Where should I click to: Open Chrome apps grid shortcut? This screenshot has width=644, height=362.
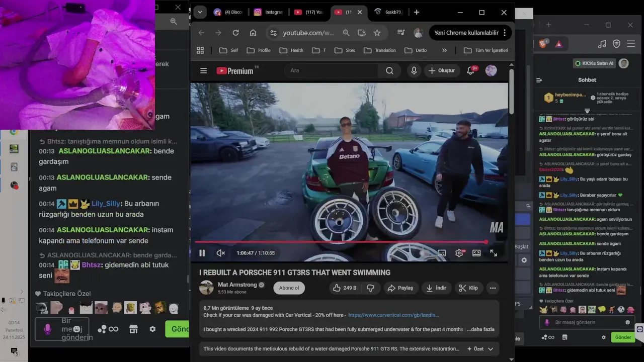(x=200, y=50)
